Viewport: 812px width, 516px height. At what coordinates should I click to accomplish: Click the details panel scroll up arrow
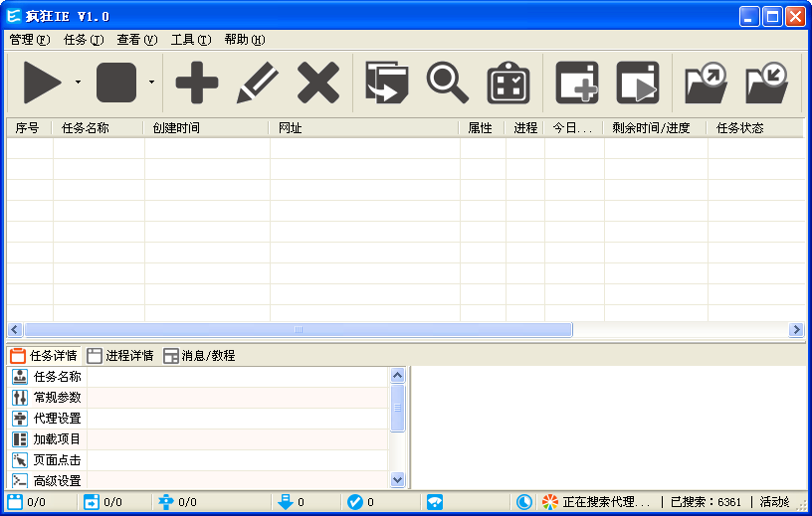(x=397, y=375)
